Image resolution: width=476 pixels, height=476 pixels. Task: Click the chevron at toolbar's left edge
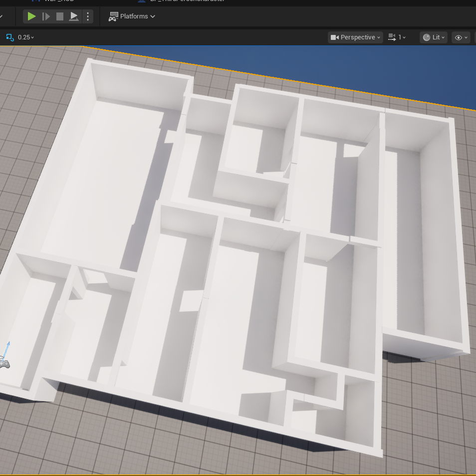click(x=1, y=16)
